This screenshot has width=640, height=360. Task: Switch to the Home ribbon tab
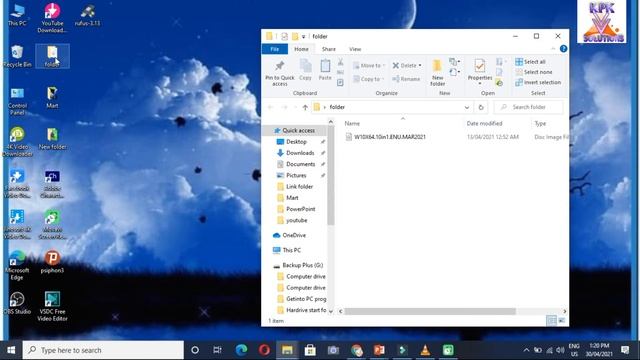[301, 49]
